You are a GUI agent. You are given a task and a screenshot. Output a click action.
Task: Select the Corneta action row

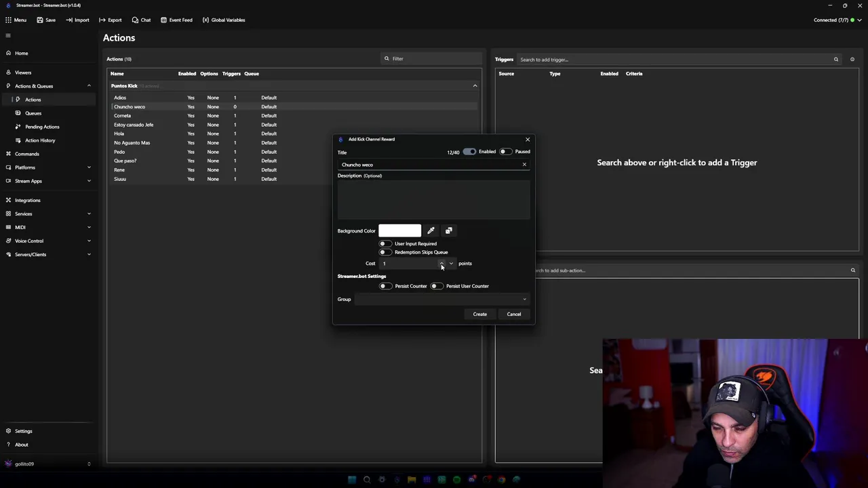294,116
